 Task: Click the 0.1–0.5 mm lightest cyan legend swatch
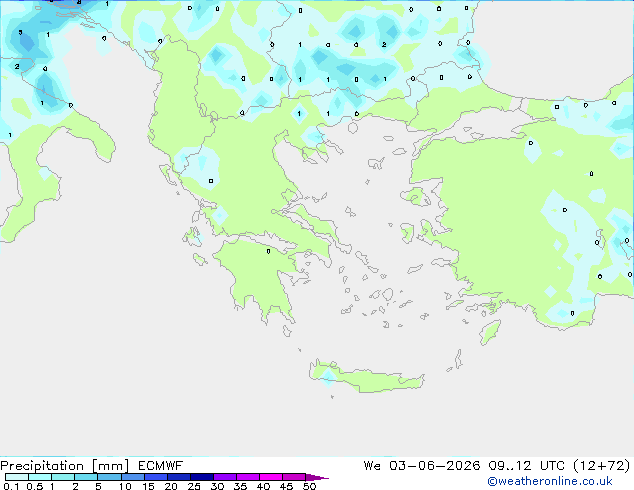[17, 477]
